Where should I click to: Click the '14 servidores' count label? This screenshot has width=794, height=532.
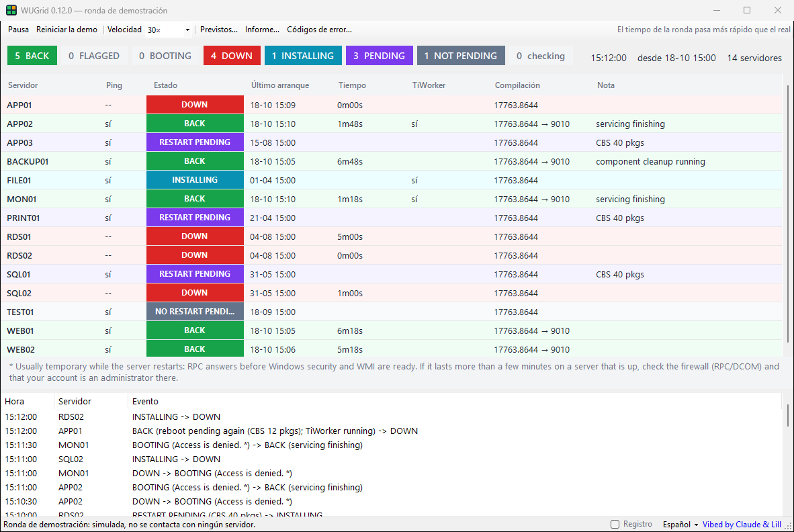[x=754, y=58]
